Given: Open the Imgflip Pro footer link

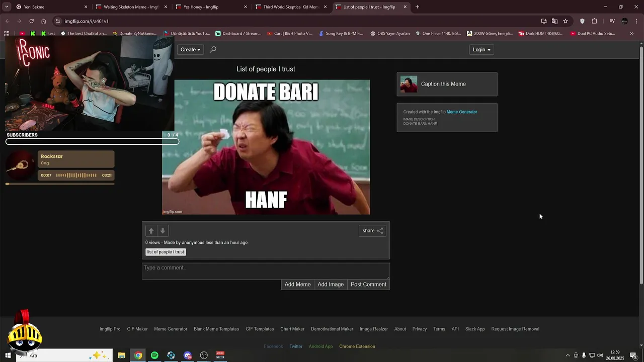Looking at the screenshot, I should [110, 329].
